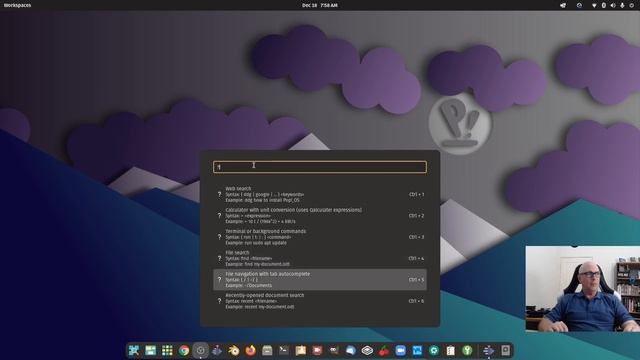Click the Ctrl + 3 shortcut label
Image resolution: width=640 pixels, height=360 pixels.
coord(416,237)
